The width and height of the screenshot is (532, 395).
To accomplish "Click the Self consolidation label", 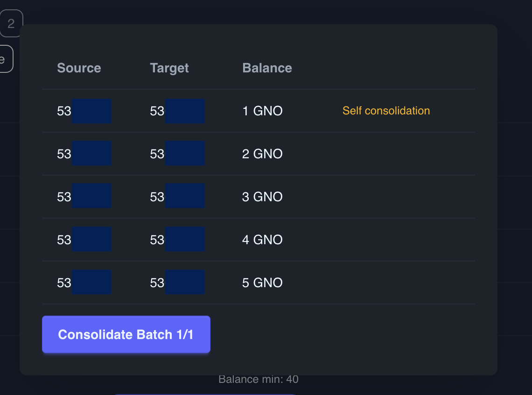I will coord(386,111).
